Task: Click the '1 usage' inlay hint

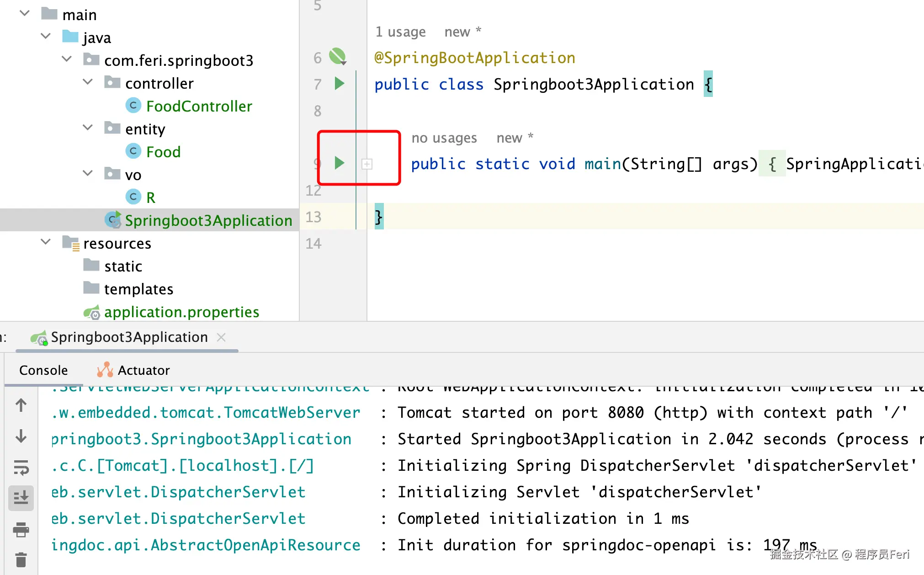Action: tap(400, 32)
